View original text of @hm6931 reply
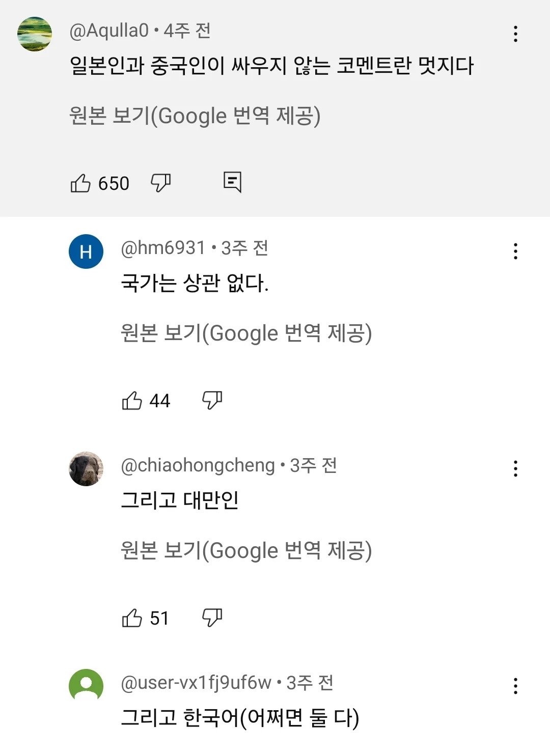 pyautogui.click(x=246, y=333)
